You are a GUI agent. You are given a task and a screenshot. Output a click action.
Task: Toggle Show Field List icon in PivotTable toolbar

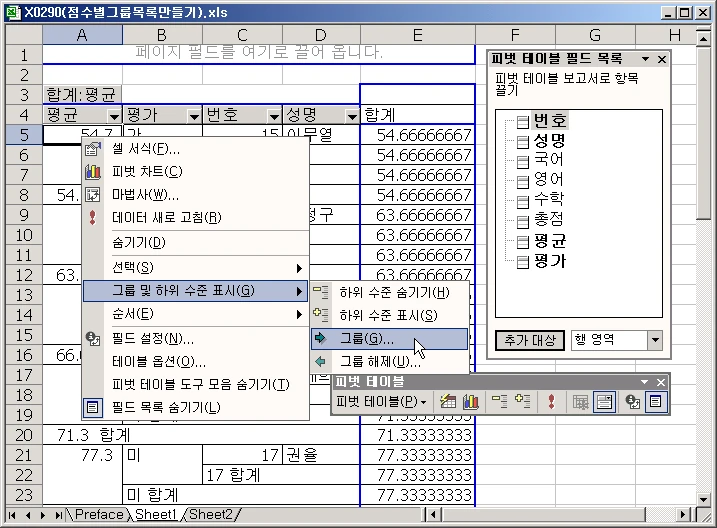click(655, 402)
